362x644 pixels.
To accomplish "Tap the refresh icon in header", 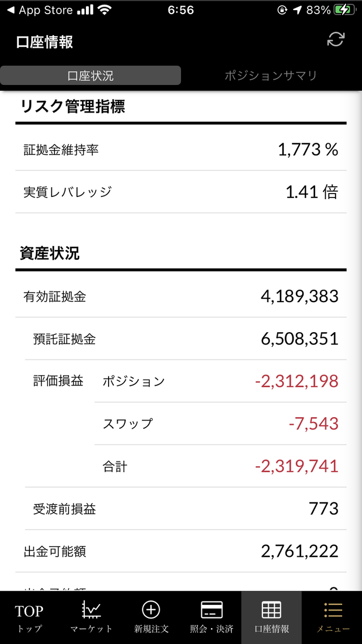I will tap(335, 40).
